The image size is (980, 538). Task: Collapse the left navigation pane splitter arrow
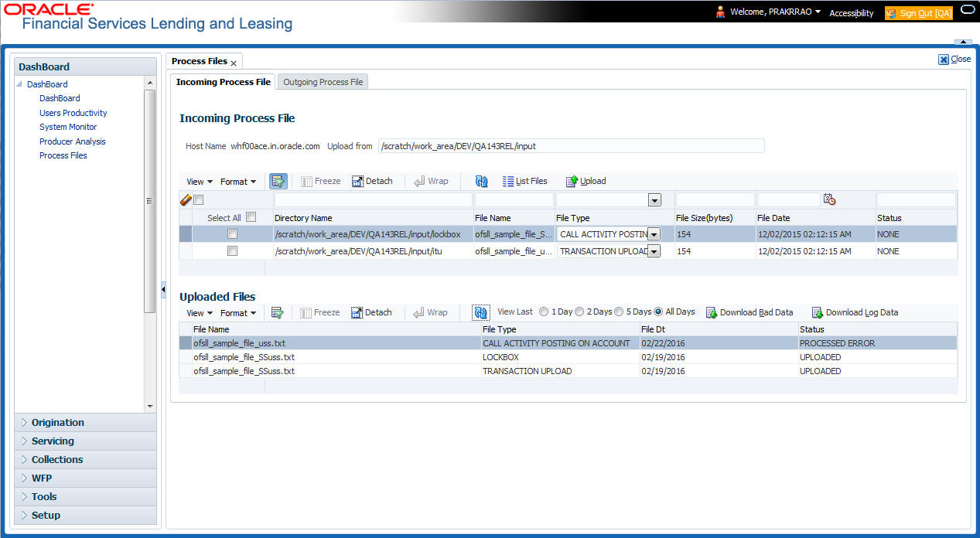pyautogui.click(x=163, y=288)
